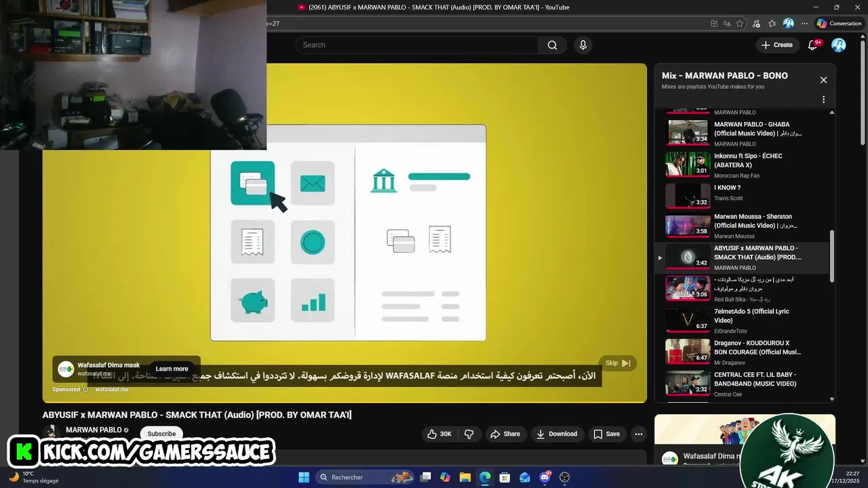The height and width of the screenshot is (488, 868).
Task: Open Copilot Conversation button
Action: click(x=839, y=23)
